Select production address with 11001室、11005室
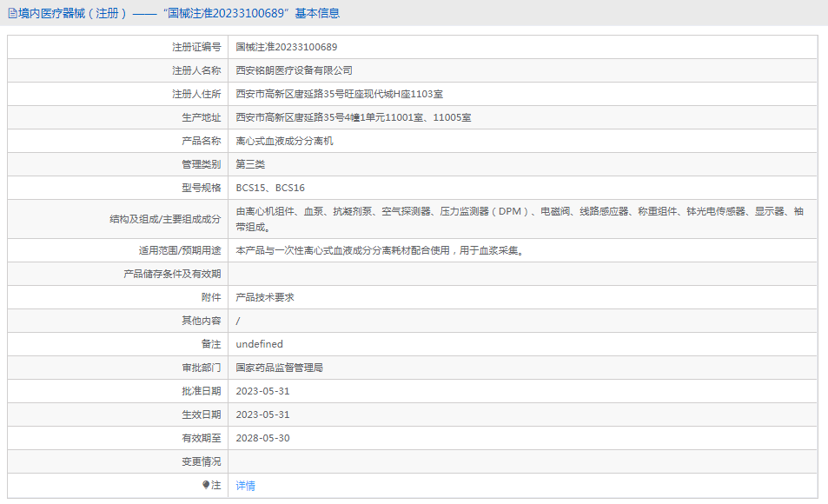The height and width of the screenshot is (504, 828). coord(354,117)
